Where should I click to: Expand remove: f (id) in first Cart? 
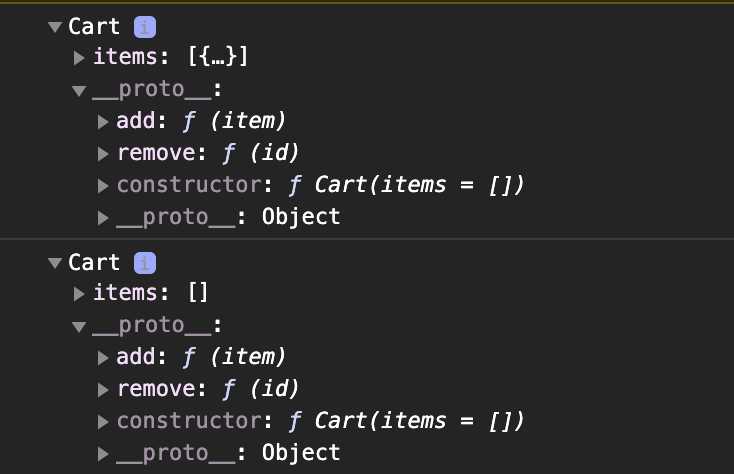coord(103,154)
